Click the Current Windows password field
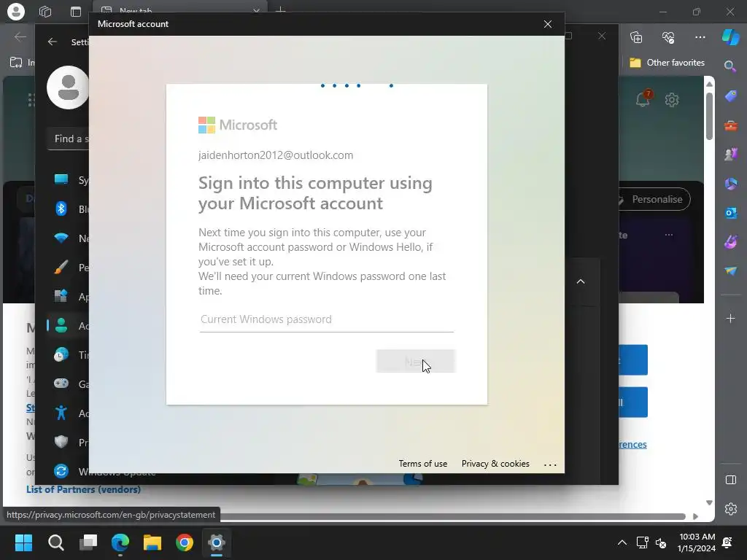The image size is (747, 560). (x=326, y=319)
